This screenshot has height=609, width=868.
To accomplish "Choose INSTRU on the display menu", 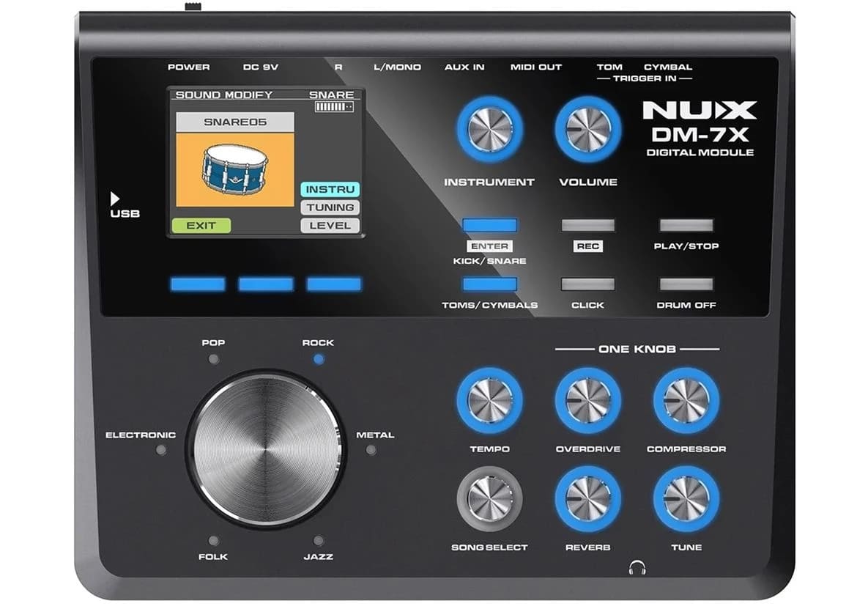I will 330,189.
